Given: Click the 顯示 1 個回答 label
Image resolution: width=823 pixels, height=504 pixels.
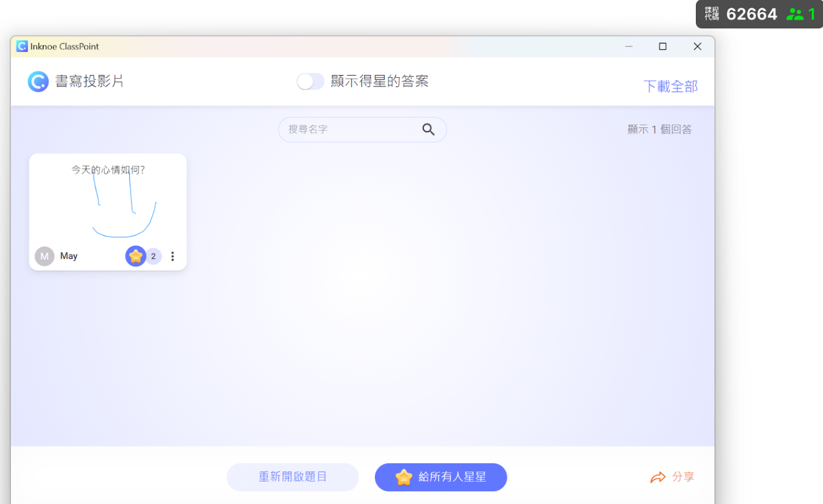Looking at the screenshot, I should 659,129.
